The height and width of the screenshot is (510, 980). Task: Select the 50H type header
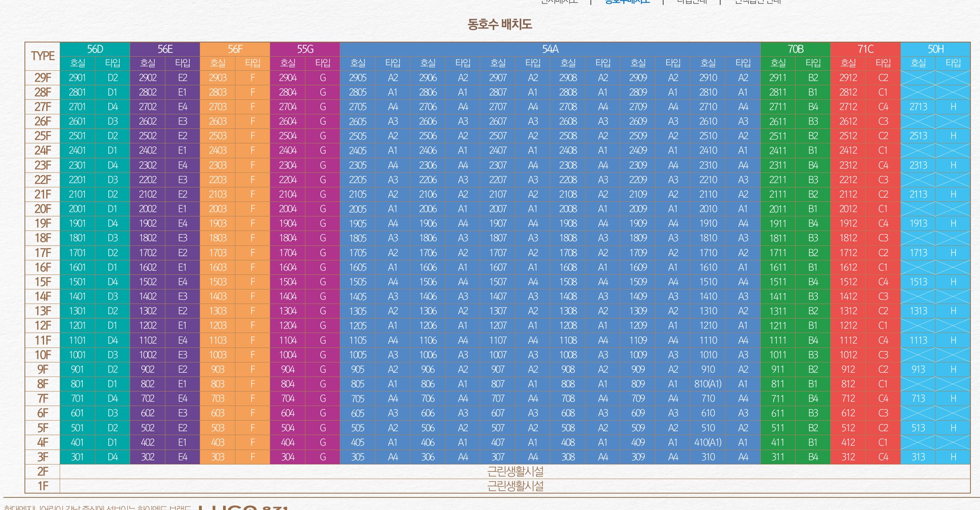935,49
